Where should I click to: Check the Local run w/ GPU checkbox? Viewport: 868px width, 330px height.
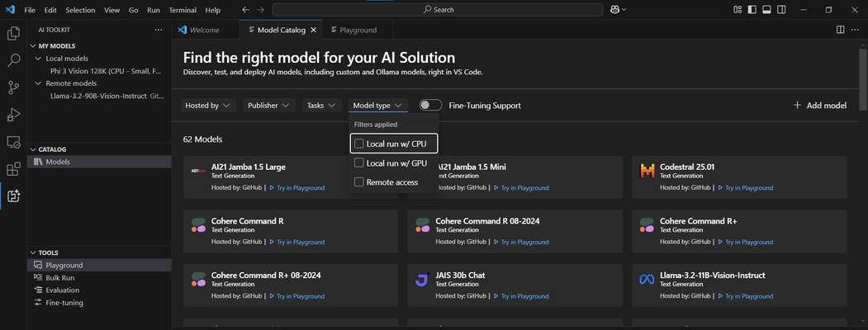[x=358, y=163]
